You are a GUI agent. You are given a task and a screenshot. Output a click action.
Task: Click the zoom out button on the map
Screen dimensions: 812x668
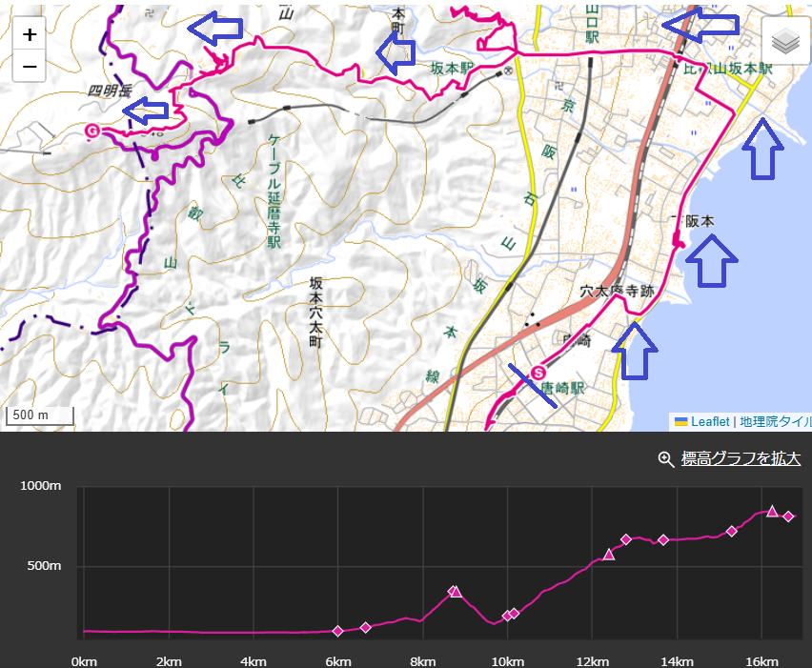29,67
